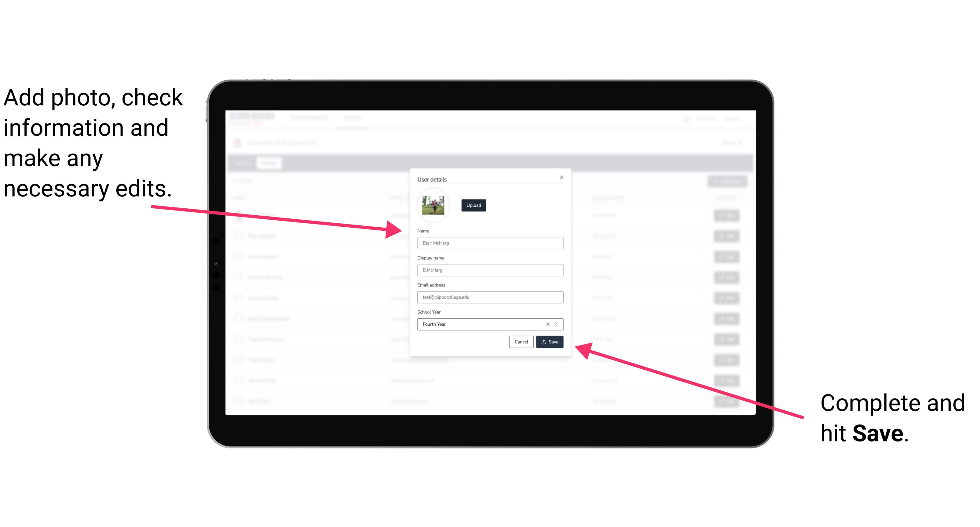Click the close X on User details dialog
The height and width of the screenshot is (527, 980).
click(562, 177)
